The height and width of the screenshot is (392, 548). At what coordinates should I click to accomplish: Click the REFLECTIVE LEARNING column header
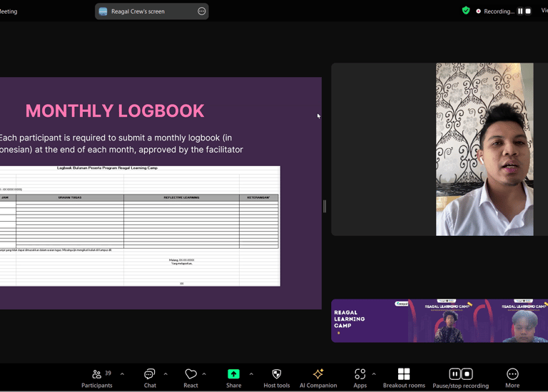tap(181, 197)
